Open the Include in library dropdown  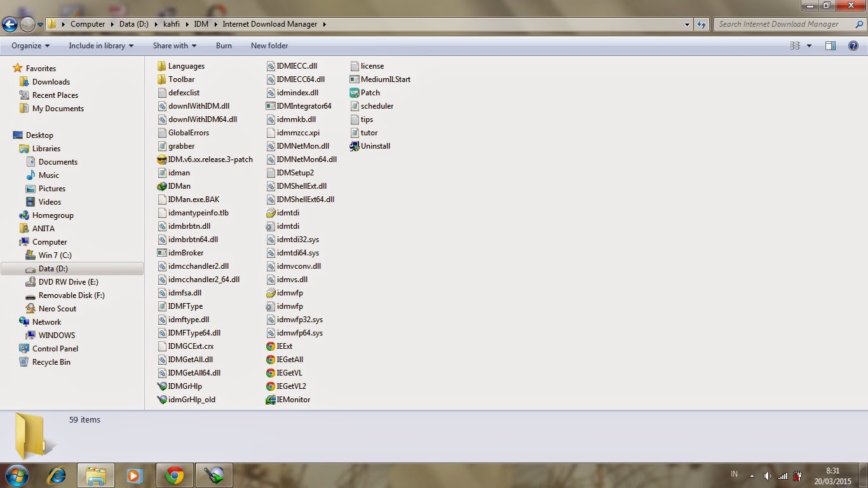101,46
